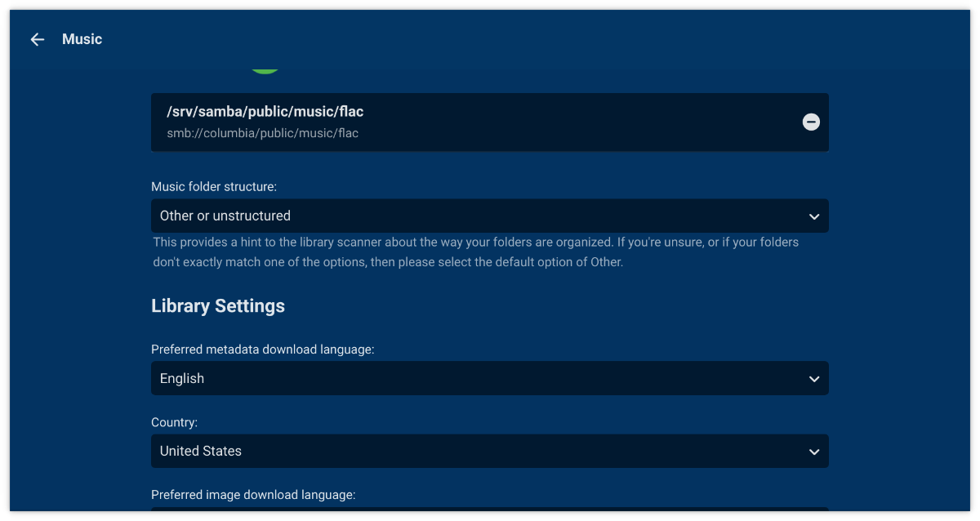Click the smb://columbia/public/music/flac network path

262,133
